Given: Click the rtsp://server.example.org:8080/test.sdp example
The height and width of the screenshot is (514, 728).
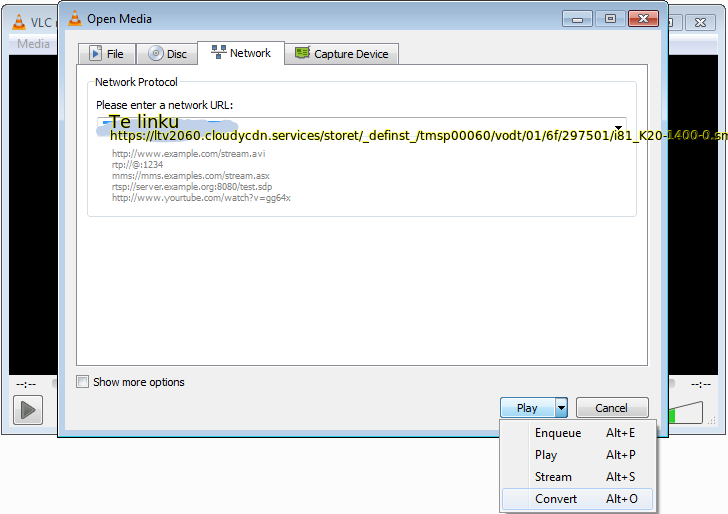Looking at the screenshot, I should tap(192, 187).
